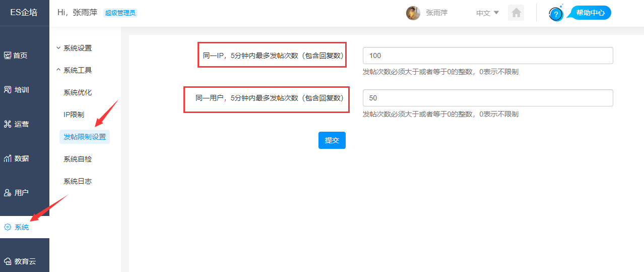Screen dimensions: 644x272
Task: Click the 同一IP post limit label
Action: click(273, 56)
